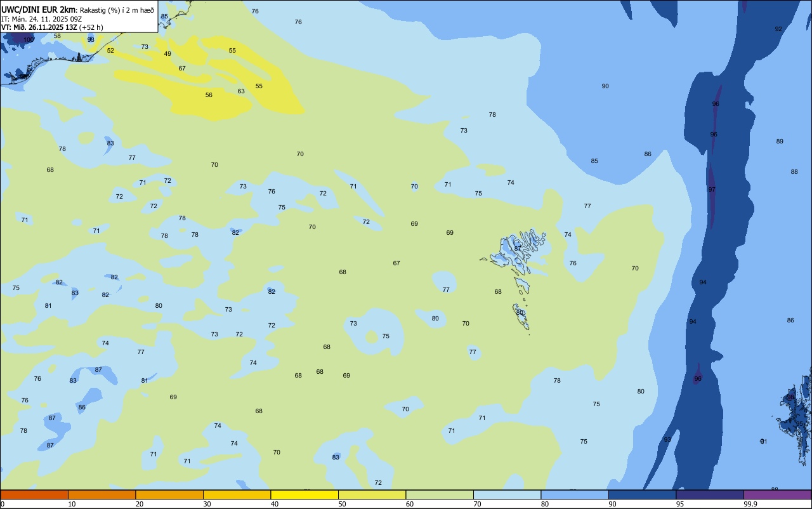Click the legend tick label 40

(x=275, y=504)
